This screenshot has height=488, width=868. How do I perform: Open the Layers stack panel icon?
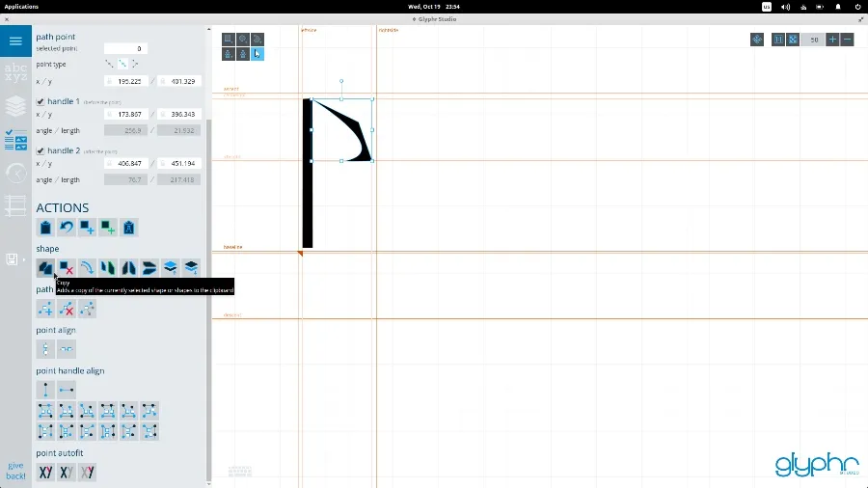[15, 105]
